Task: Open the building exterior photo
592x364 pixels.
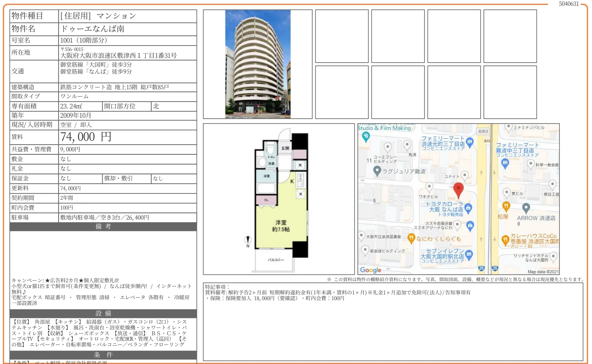Action: (x=258, y=64)
